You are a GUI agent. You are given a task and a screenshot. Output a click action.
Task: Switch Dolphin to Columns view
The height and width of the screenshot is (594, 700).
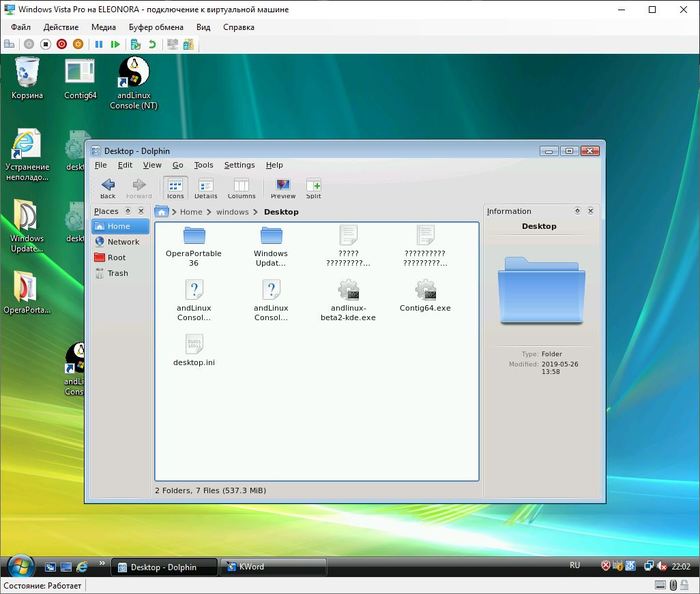click(x=242, y=188)
